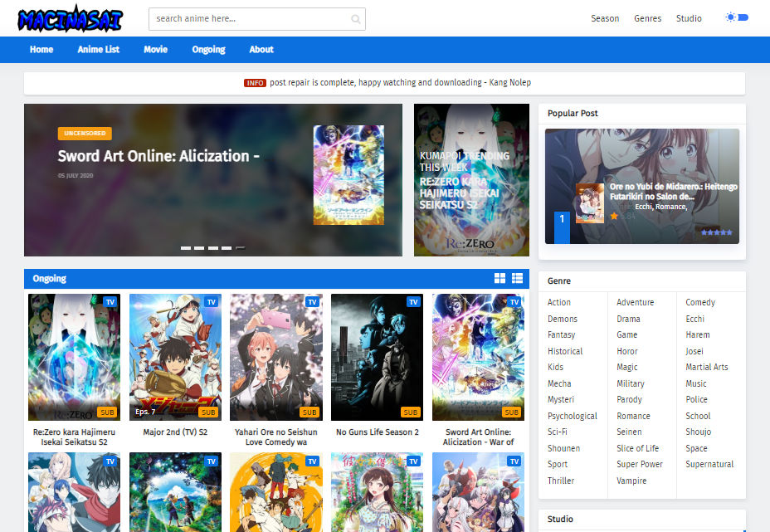Click the No Guns Life Season 2 title
The height and width of the screenshot is (532, 770).
click(378, 432)
